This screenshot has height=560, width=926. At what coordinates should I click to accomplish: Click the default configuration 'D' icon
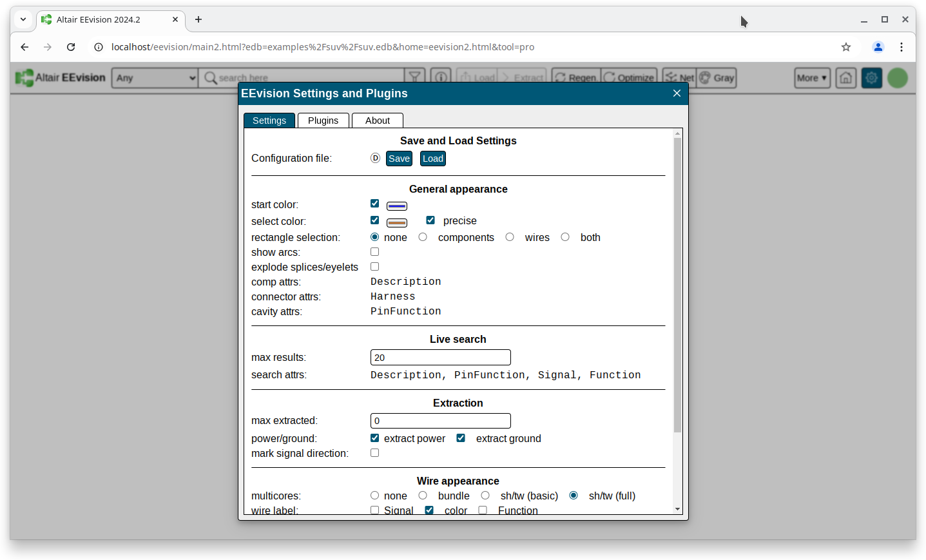(375, 159)
